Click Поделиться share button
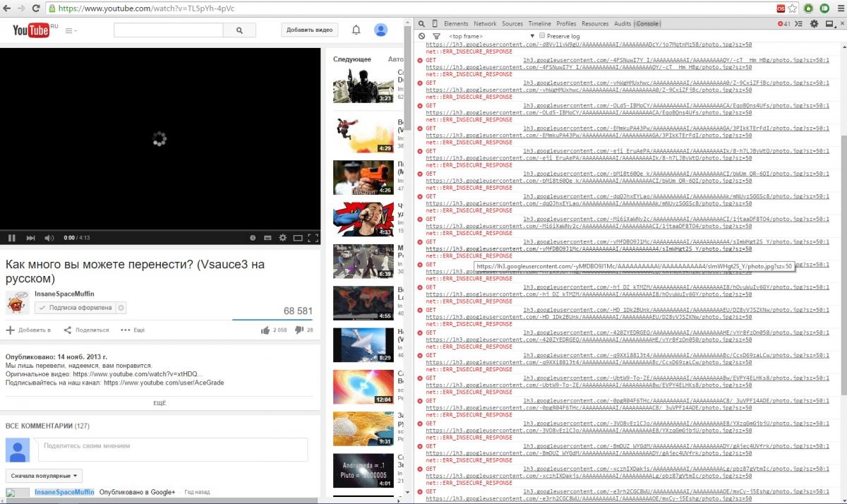Screen dimensions: 847x504 point(86,330)
